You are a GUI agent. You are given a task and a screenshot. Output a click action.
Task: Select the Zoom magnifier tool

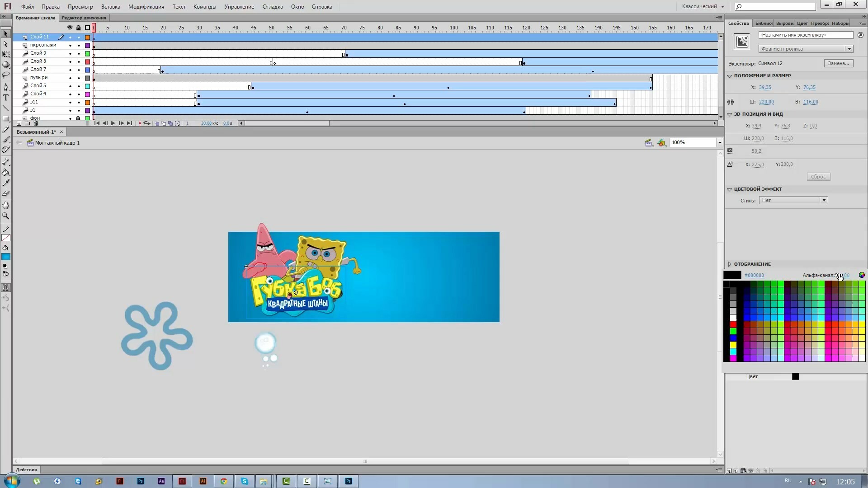[6, 216]
